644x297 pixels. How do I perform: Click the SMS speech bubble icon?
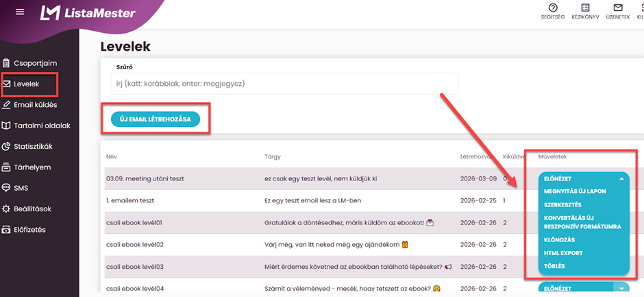coord(7,188)
